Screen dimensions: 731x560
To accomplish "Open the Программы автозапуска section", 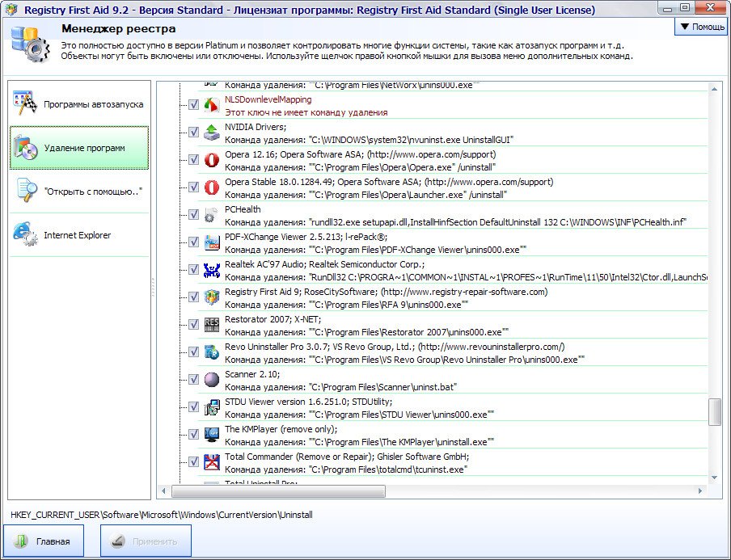I will pos(79,103).
